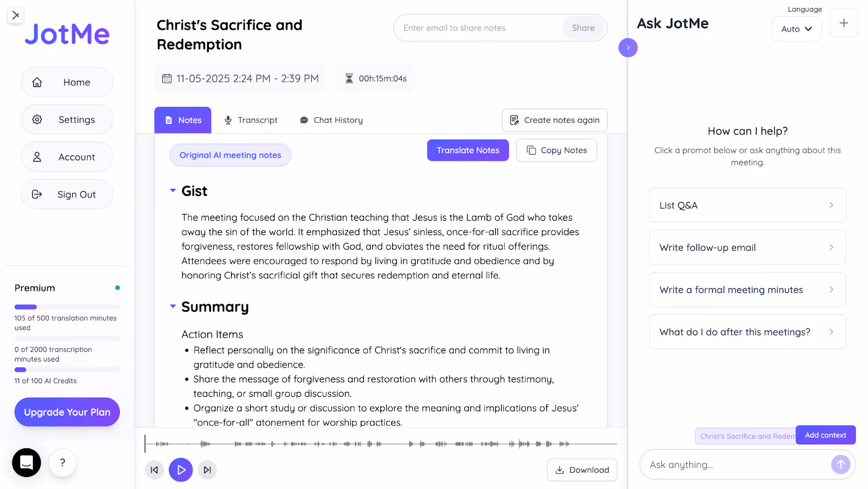Toggle the Original AI meeting notes pill
The width and height of the screenshot is (868, 489).
coord(230,155)
